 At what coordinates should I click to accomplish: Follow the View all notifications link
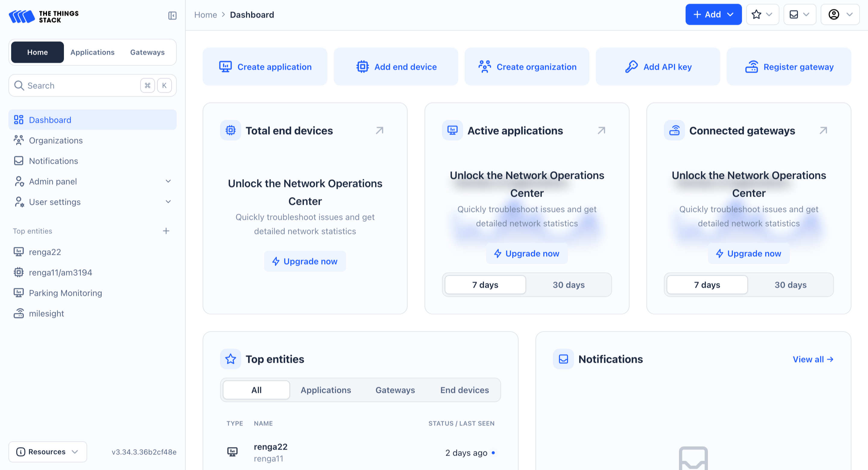(x=813, y=359)
